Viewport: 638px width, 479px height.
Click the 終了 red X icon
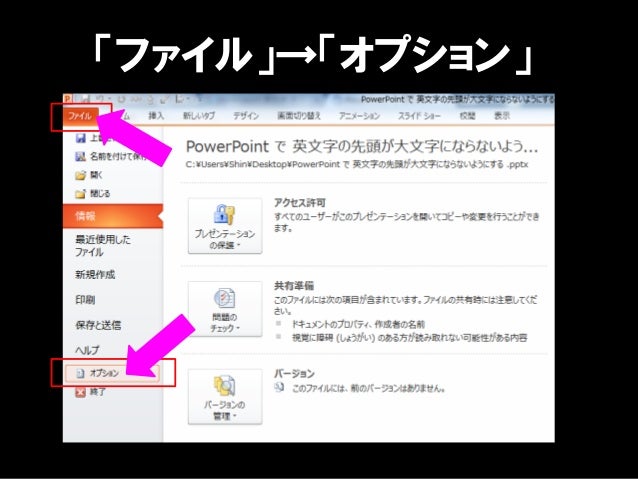pyautogui.click(x=81, y=392)
